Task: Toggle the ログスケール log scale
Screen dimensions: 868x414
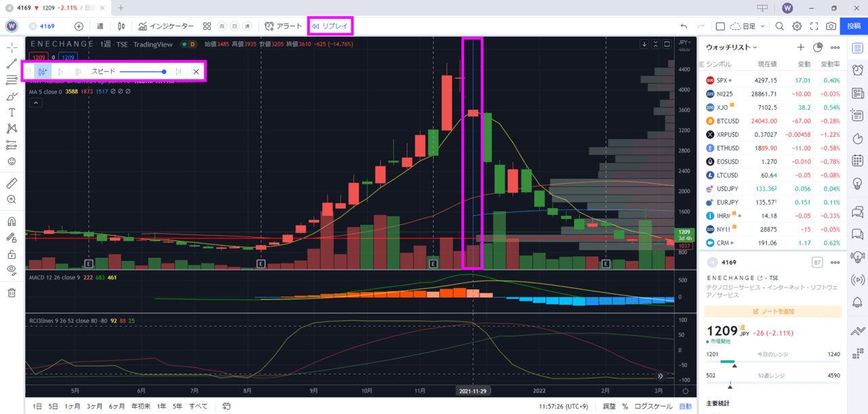Action: (x=654, y=407)
